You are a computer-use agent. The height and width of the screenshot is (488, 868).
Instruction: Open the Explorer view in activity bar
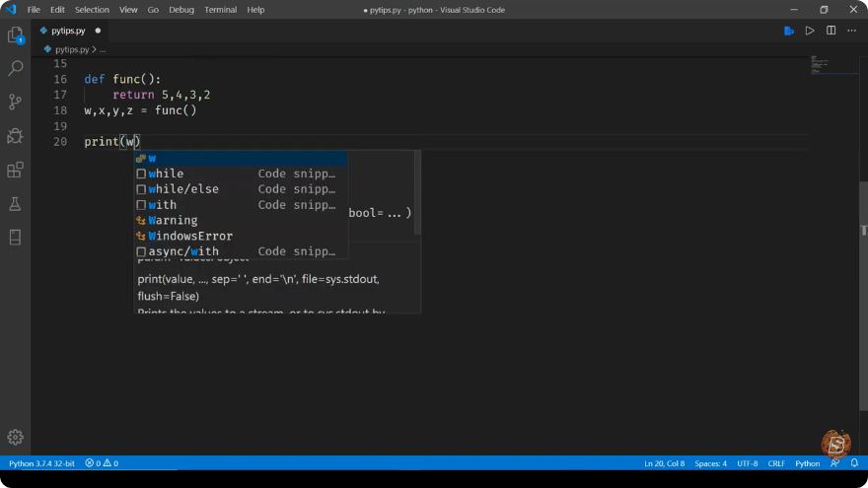tap(15, 35)
